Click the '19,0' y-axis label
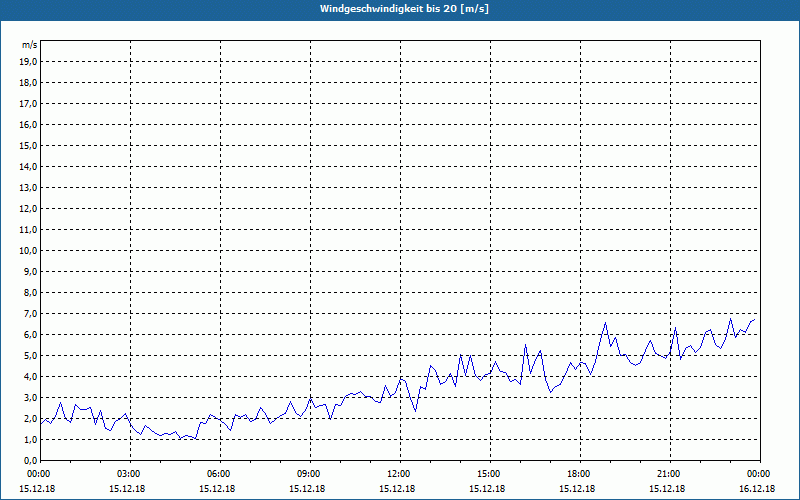The image size is (800, 500). coord(28,62)
